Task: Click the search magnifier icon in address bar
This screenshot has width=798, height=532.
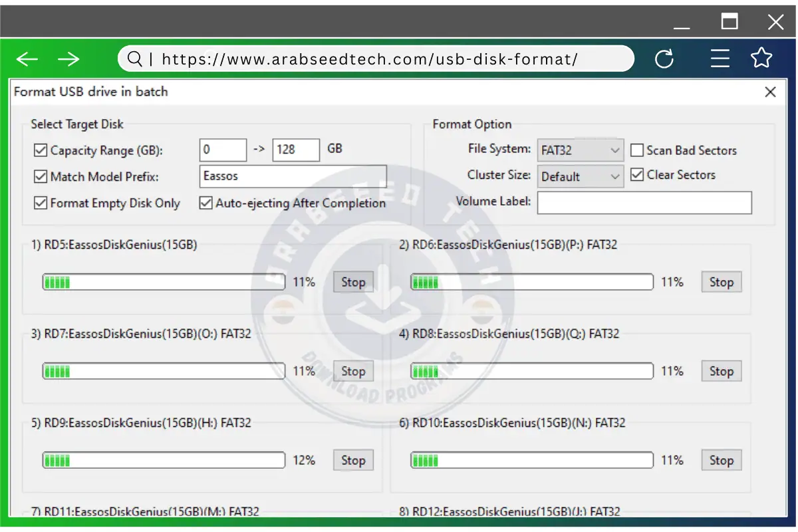Action: [x=135, y=59]
